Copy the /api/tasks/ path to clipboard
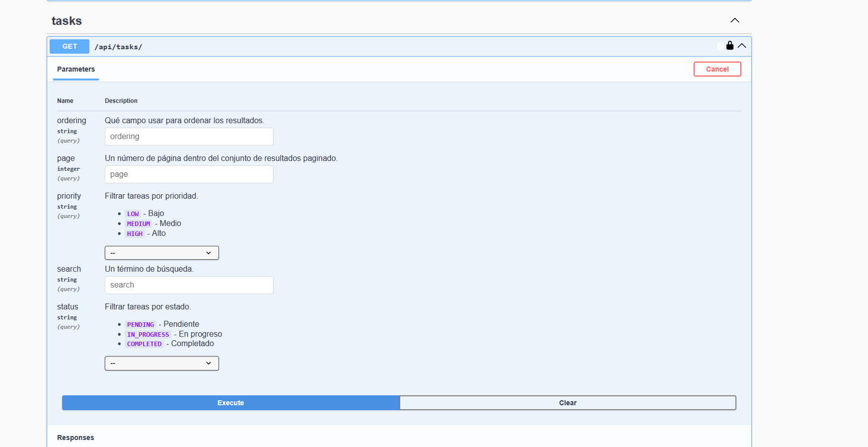Viewport: 868px width, 447px height. (720, 46)
